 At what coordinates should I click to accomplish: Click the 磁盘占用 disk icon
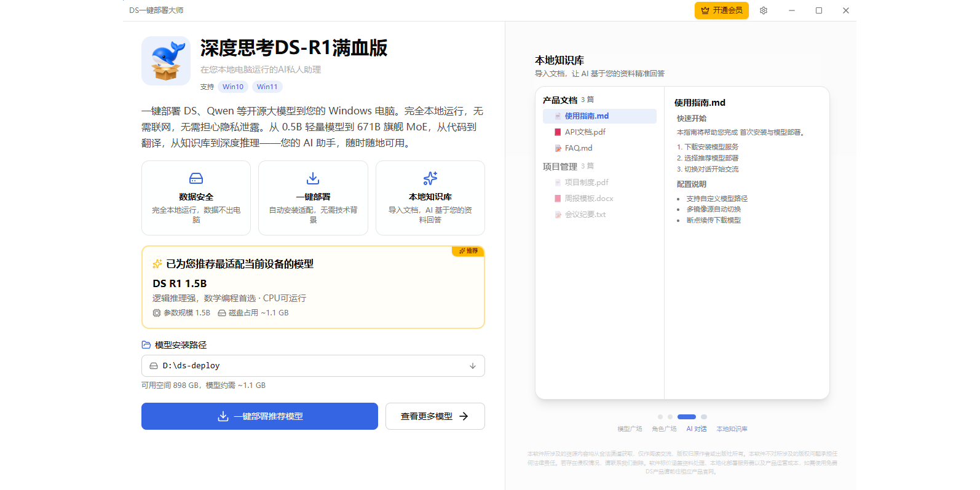222,313
